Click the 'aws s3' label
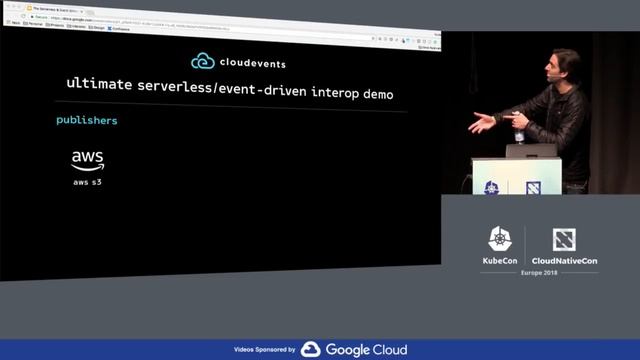This screenshot has width=640, height=360. click(x=87, y=182)
